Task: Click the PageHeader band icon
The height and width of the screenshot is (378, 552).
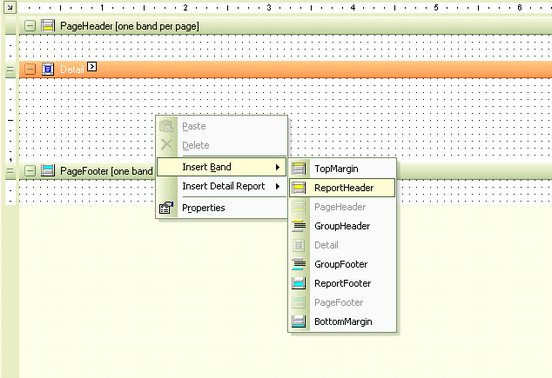Action: [x=48, y=26]
